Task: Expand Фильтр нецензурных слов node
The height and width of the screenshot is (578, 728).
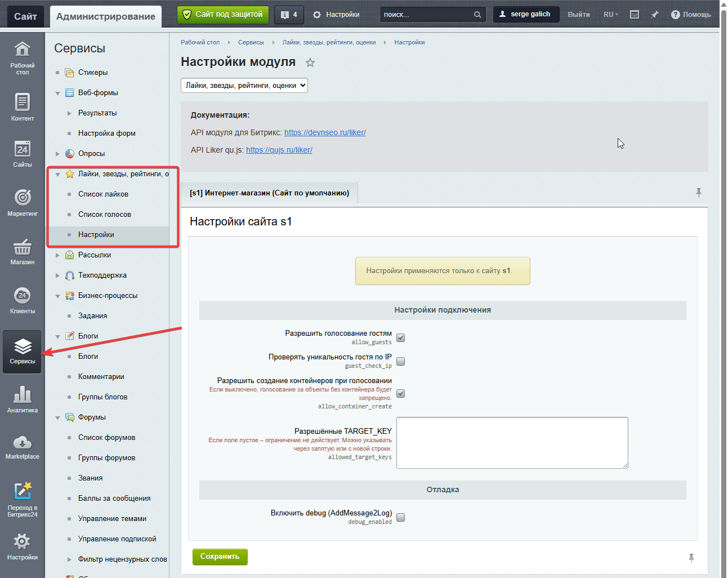Action: (69, 559)
